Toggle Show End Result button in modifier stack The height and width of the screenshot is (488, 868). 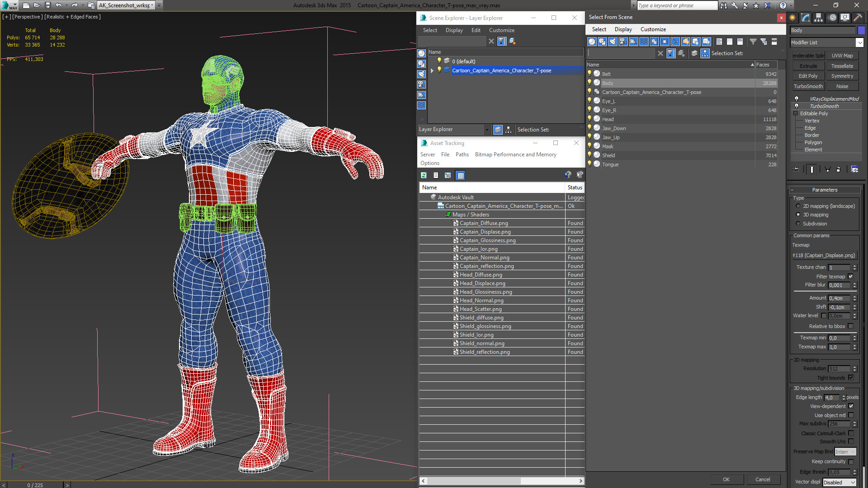[812, 169]
